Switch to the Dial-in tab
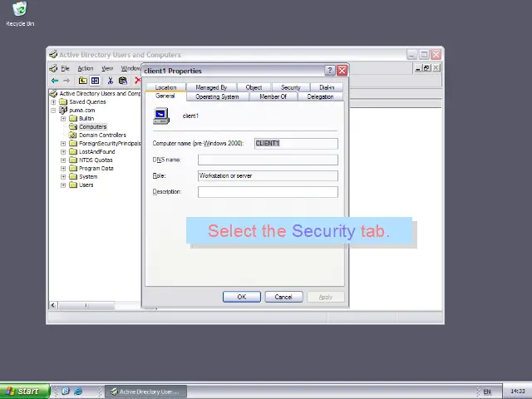The height and width of the screenshot is (399, 532). (327, 87)
